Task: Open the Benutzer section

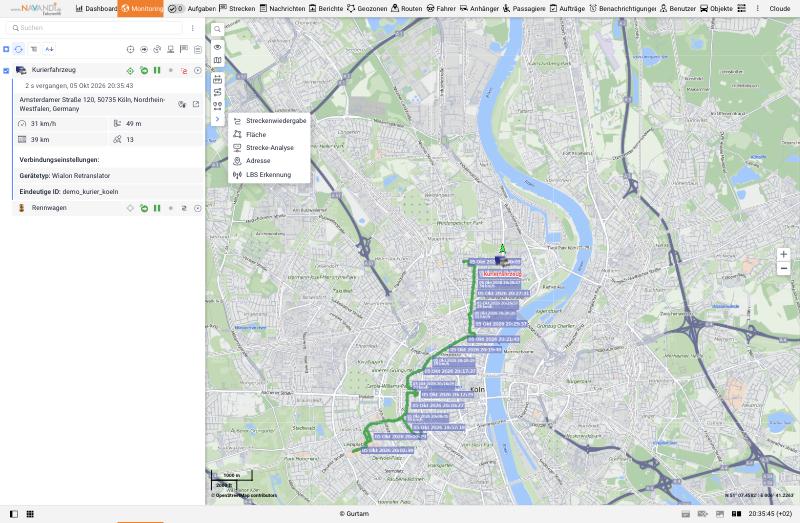Action: pos(678,9)
